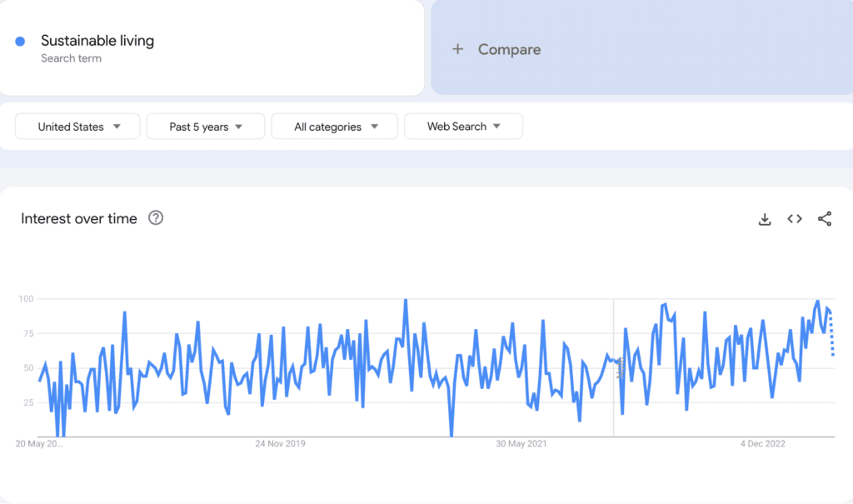Open the Past 5 years time range dropdown
This screenshot has height=504, width=853.
206,127
